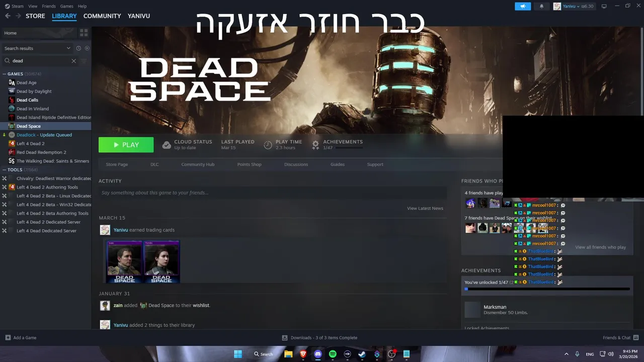Select Dead by Daylight in the list
This screenshot has width=644, height=362.
[x=34, y=92]
